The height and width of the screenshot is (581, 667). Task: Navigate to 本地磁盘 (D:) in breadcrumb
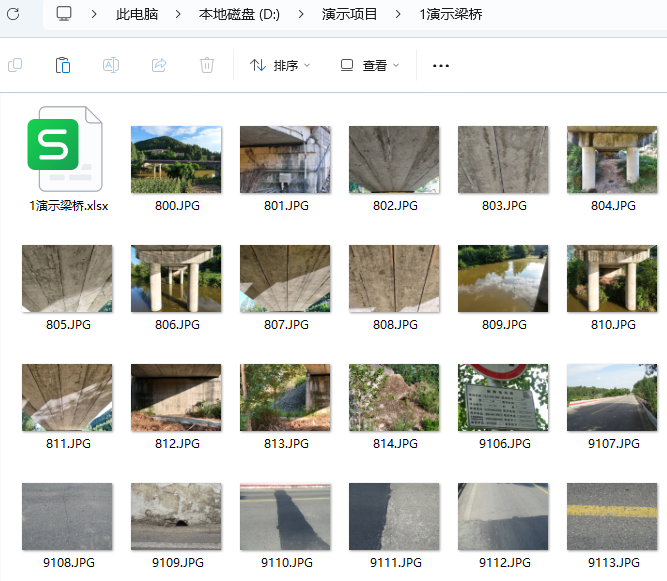coord(239,14)
